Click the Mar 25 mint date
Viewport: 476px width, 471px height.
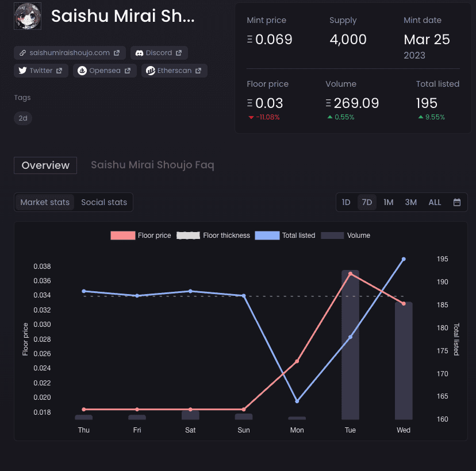(x=427, y=40)
